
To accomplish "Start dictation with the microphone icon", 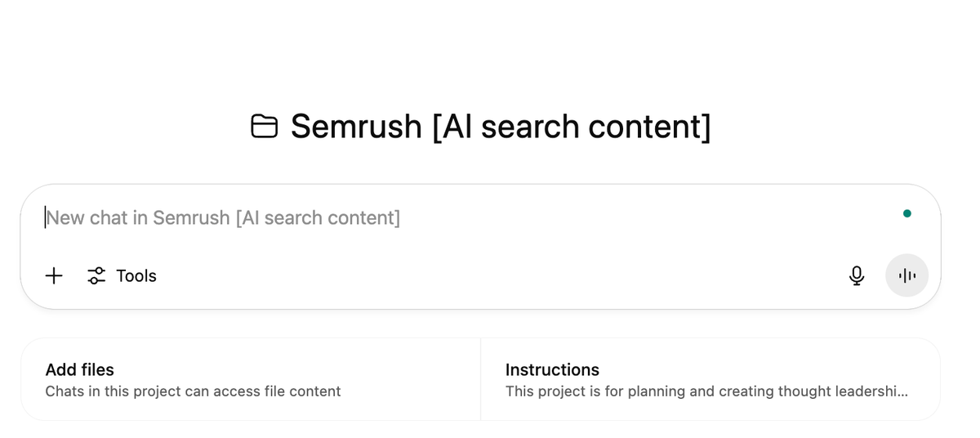I will (x=857, y=275).
